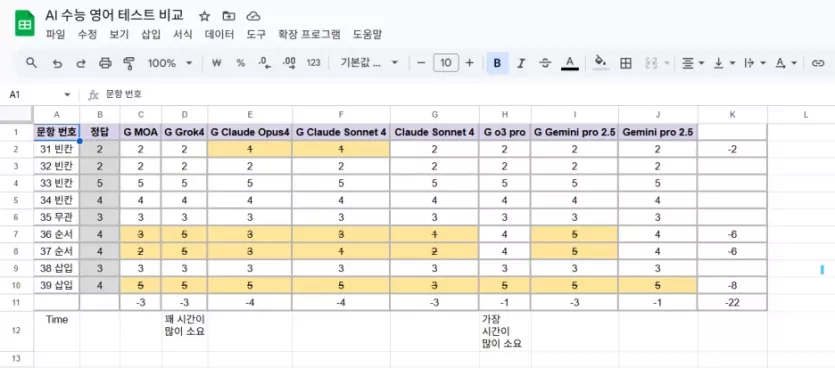
Task: Toggle strikethrough formatting button
Action: tap(545, 63)
